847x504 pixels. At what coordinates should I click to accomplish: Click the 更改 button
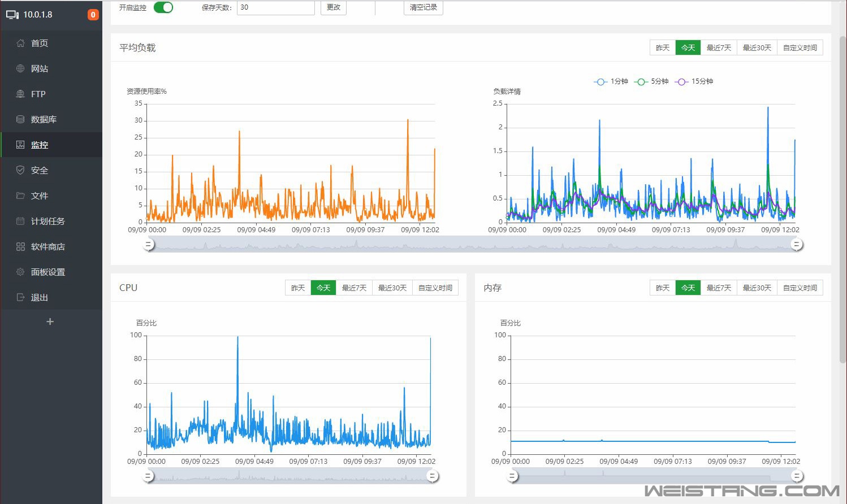click(x=334, y=7)
